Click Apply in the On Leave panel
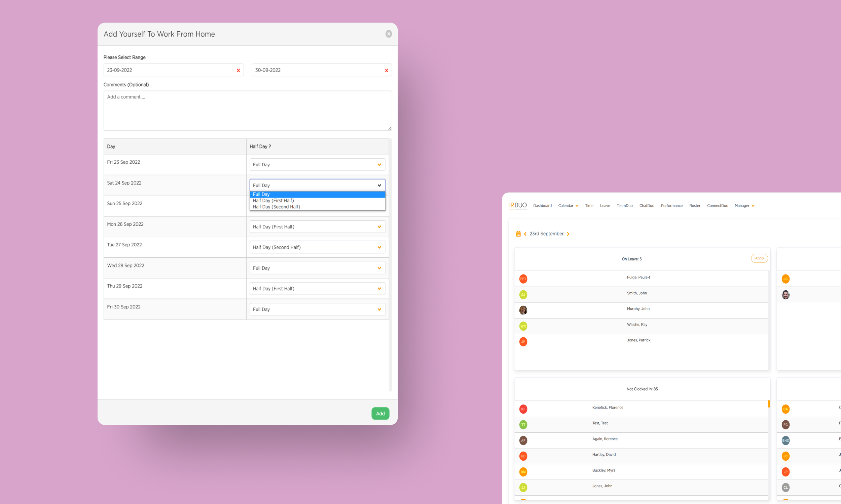Viewport: 841px width, 504px height. coord(759,258)
